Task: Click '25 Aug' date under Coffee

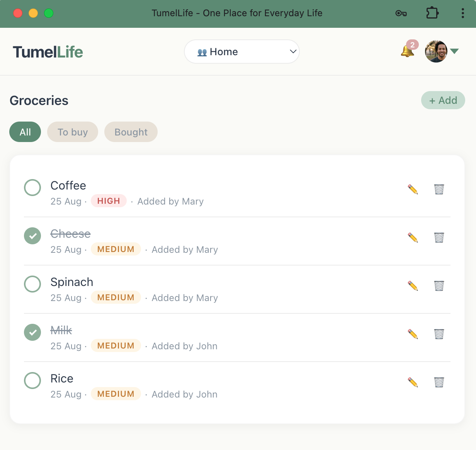Action: tap(66, 201)
